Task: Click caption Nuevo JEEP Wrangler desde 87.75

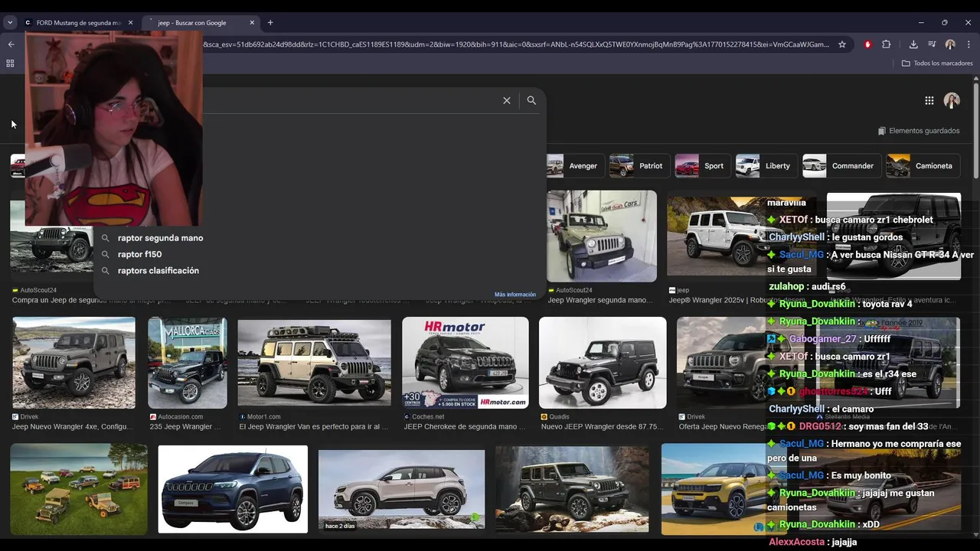Action: pos(603,427)
